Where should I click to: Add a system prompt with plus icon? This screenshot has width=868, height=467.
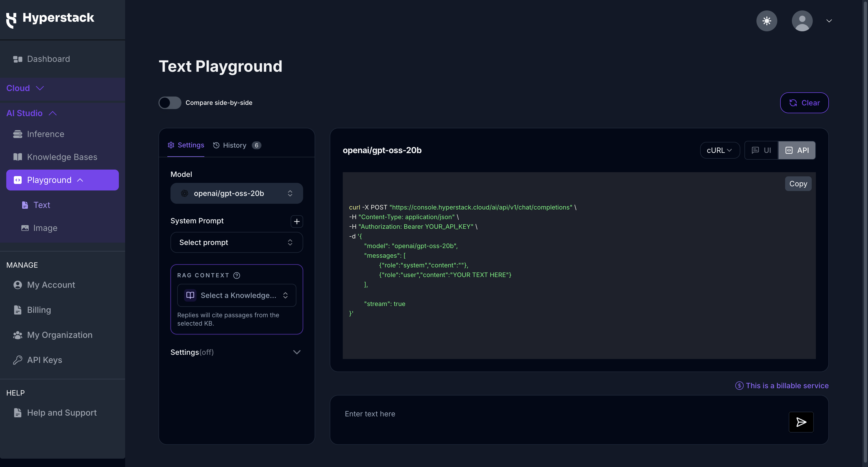pos(297,221)
